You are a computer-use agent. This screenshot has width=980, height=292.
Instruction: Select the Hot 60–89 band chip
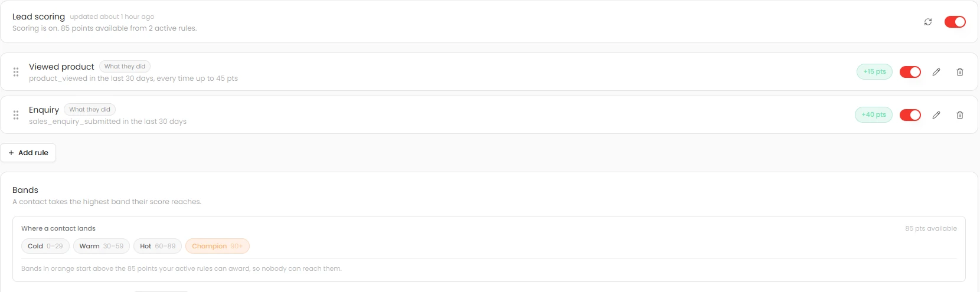point(158,246)
